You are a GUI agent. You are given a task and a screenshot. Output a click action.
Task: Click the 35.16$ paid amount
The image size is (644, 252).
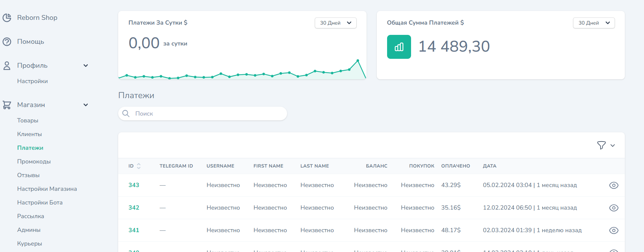[451, 208]
